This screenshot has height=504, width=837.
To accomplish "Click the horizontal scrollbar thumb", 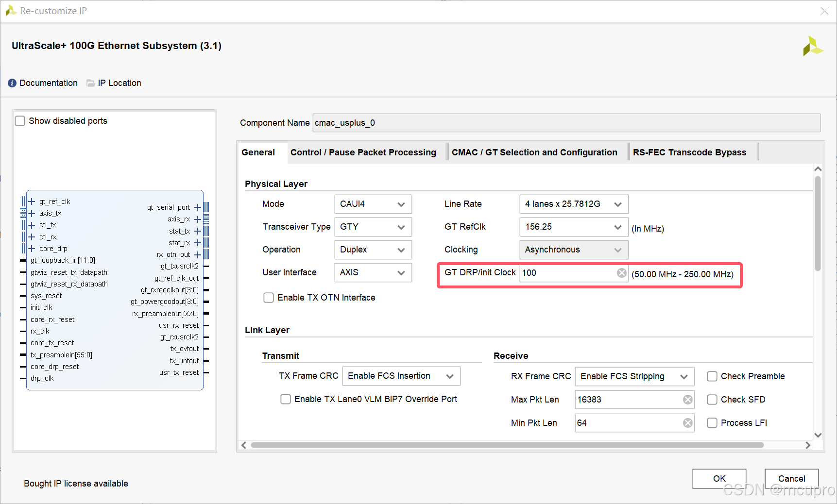I will [x=507, y=445].
